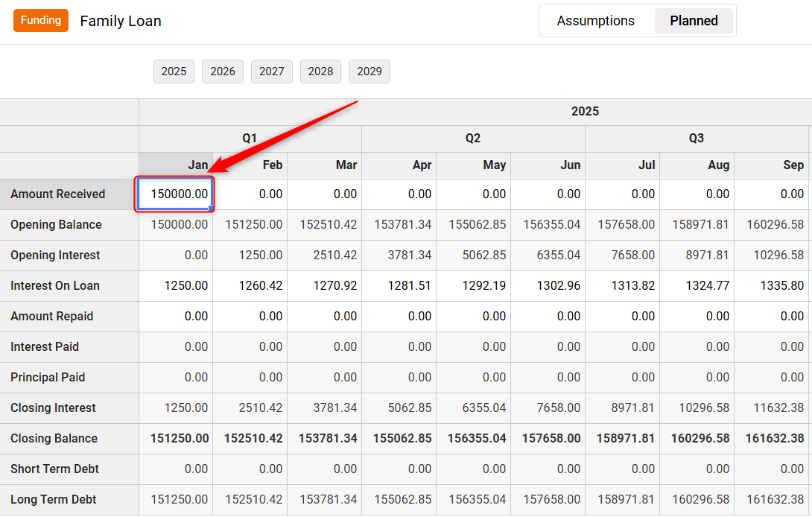Edit Jan Amount Received cell 150000.00
Image resolution: width=812 pixels, height=517 pixels.
[x=176, y=194]
